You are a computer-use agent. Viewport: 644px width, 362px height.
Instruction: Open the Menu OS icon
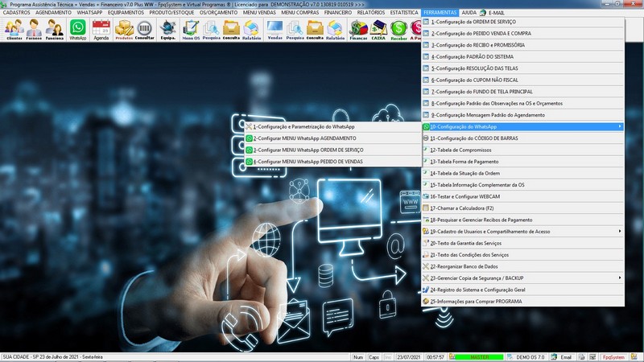(191, 30)
